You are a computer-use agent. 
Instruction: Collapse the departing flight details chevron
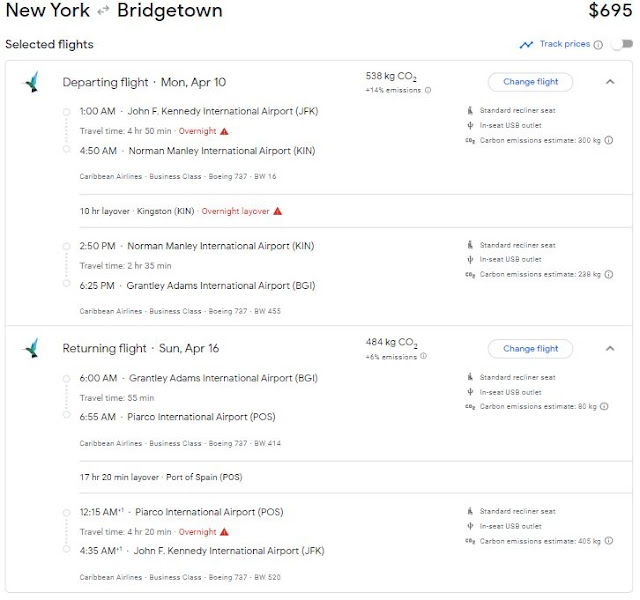(609, 82)
